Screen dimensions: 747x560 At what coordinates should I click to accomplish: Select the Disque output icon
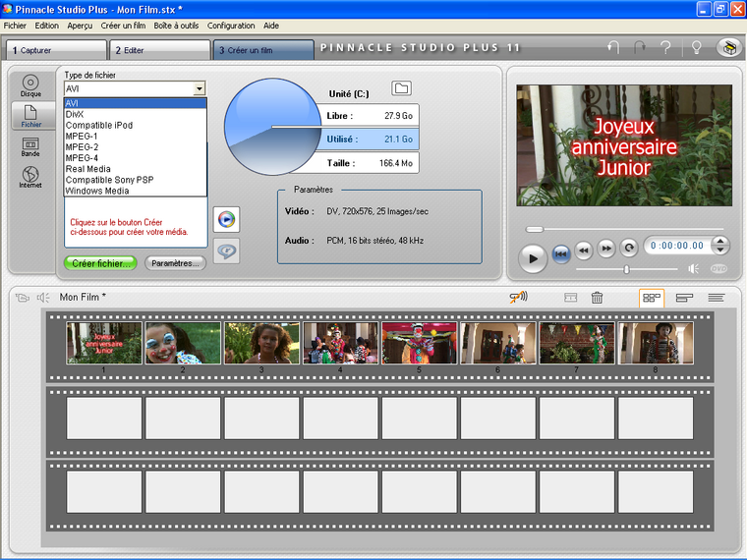(x=30, y=85)
